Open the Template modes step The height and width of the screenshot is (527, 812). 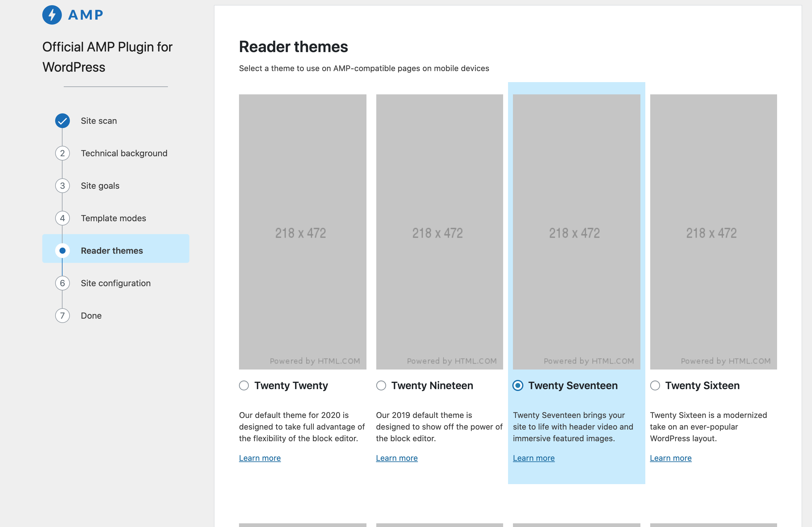(x=113, y=218)
